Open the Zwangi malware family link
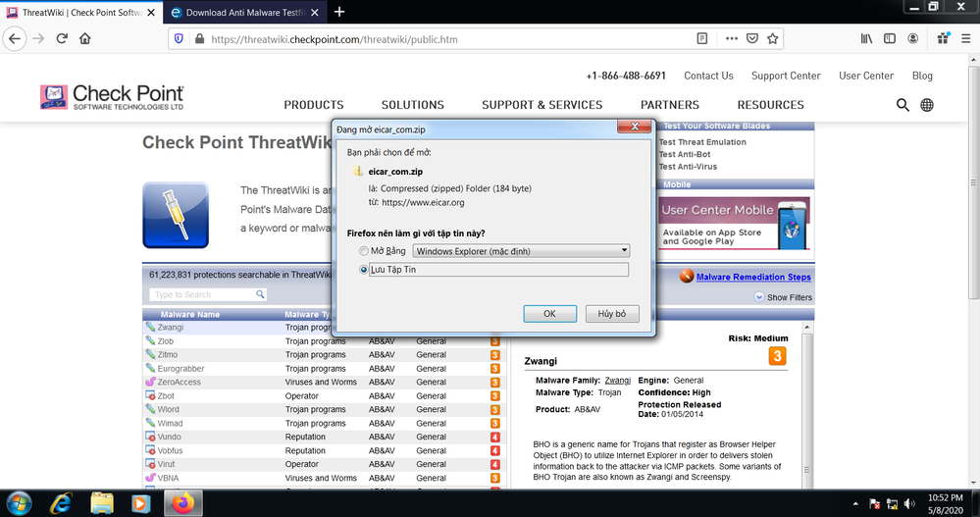The height and width of the screenshot is (517, 980). point(617,380)
